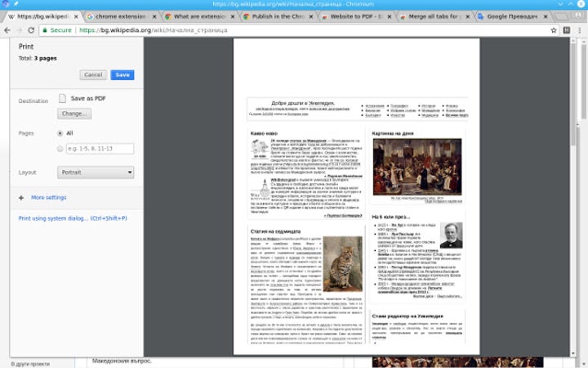
Task: Click the Secure padlock icon in address bar
Action: tap(47, 30)
